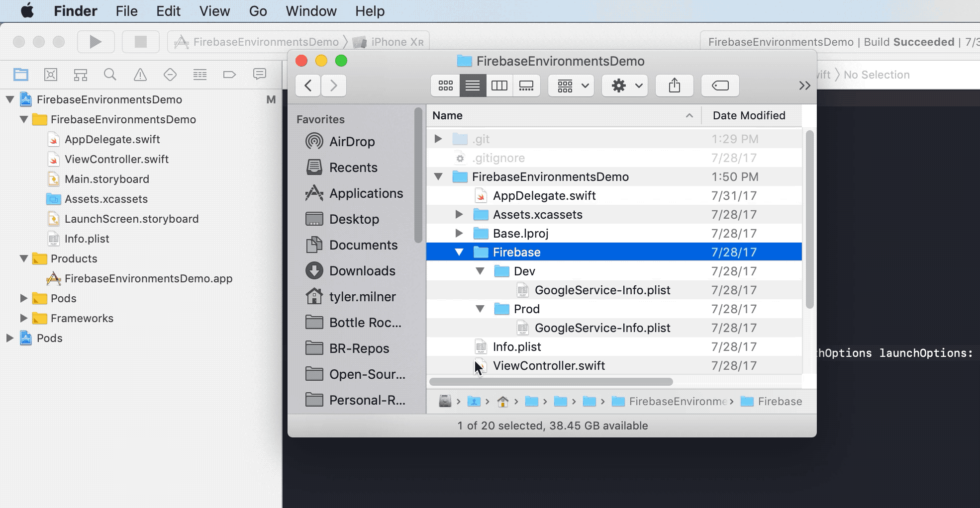Expand Frameworks group in Xcode navigator

pyautogui.click(x=23, y=318)
